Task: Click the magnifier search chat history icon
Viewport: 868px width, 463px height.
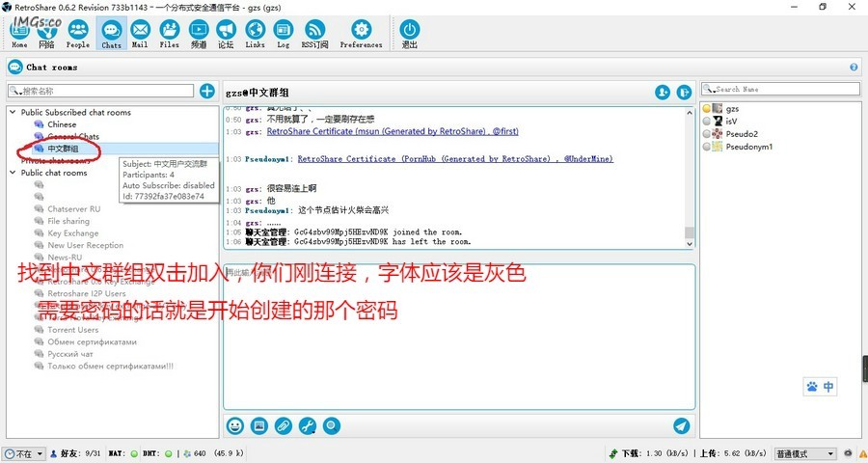Action: (x=332, y=426)
